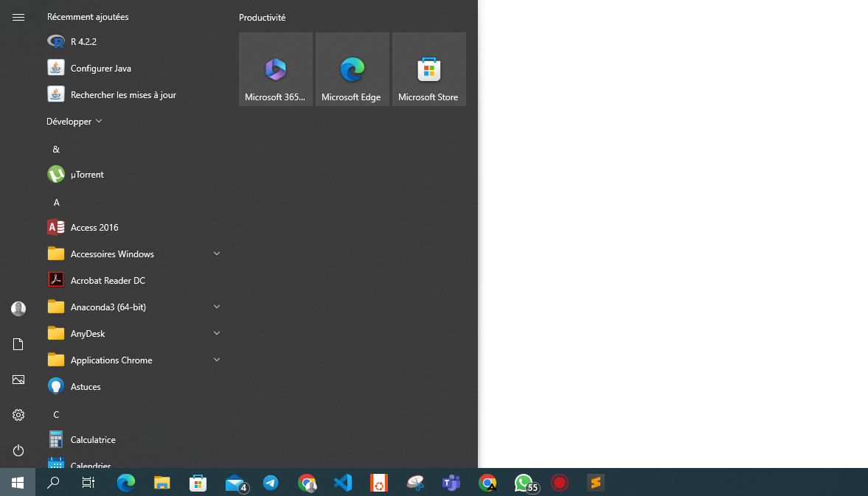
Task: Open Edge browser from taskbar
Action: (125, 483)
